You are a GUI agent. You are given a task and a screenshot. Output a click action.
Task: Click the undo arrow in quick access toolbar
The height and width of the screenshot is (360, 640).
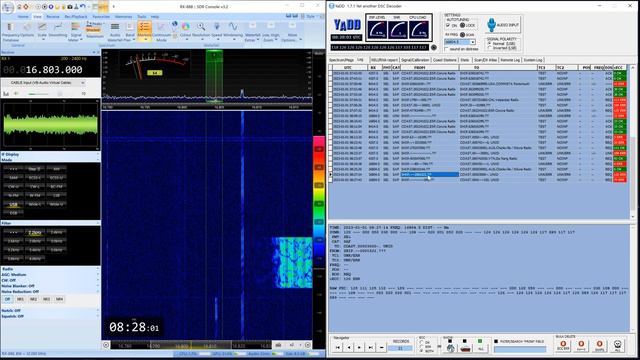click(x=82, y=7)
